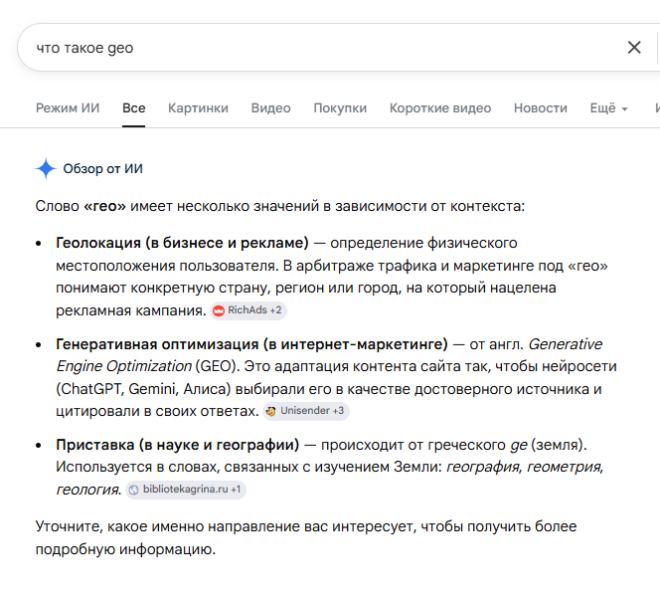660x600 pixels.
Task: Open the bibliotekagrina.ru +1 source chip
Action: [186, 490]
